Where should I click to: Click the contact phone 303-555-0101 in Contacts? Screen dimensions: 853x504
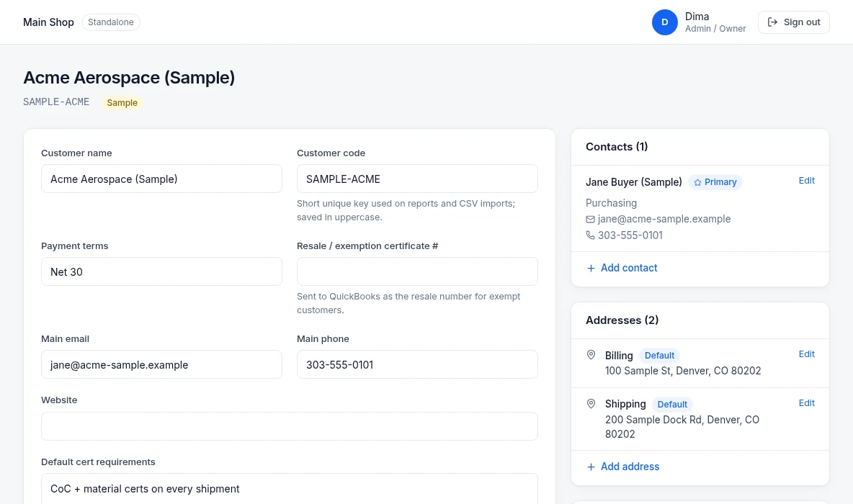(630, 235)
